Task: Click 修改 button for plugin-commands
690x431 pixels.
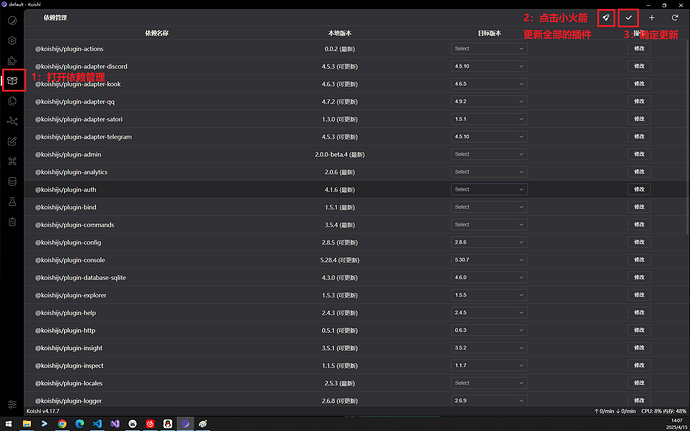Action: click(x=639, y=225)
